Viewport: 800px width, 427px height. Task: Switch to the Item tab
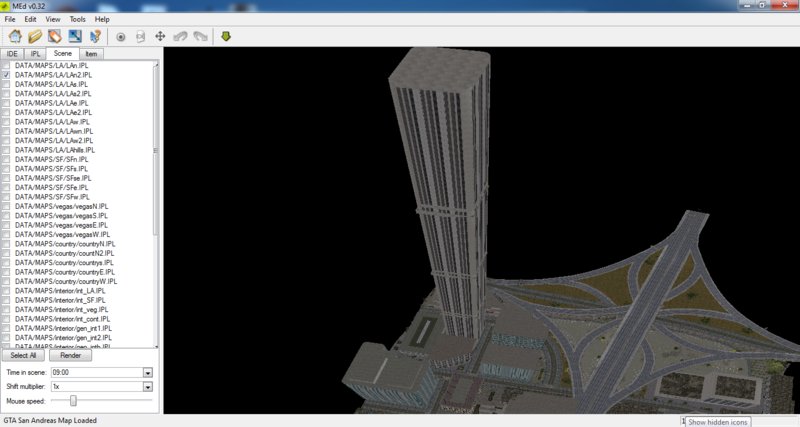click(91, 54)
